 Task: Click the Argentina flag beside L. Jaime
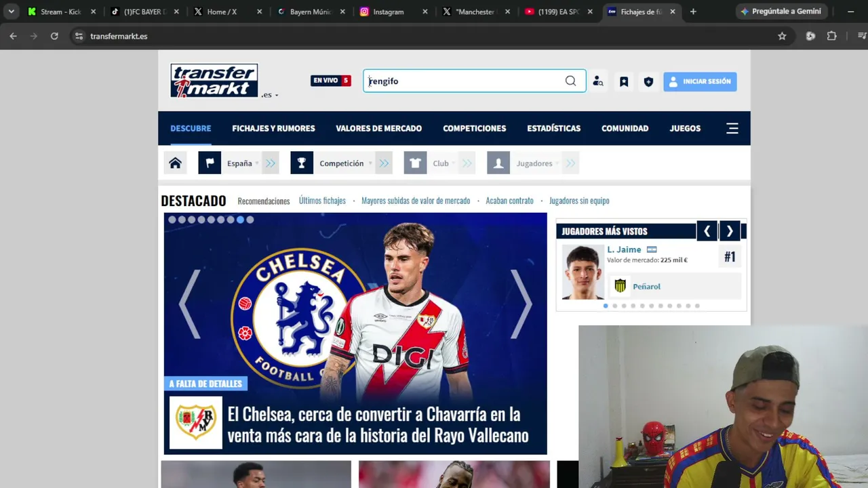tap(652, 249)
